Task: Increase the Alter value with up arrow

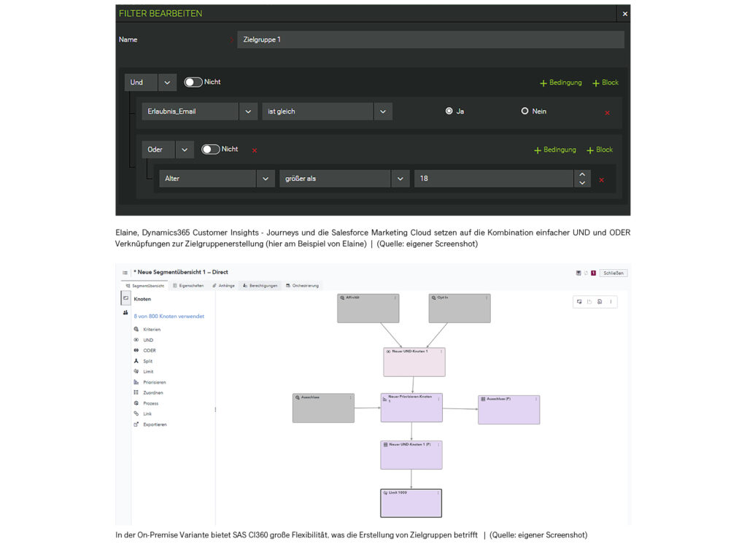Action: [582, 175]
